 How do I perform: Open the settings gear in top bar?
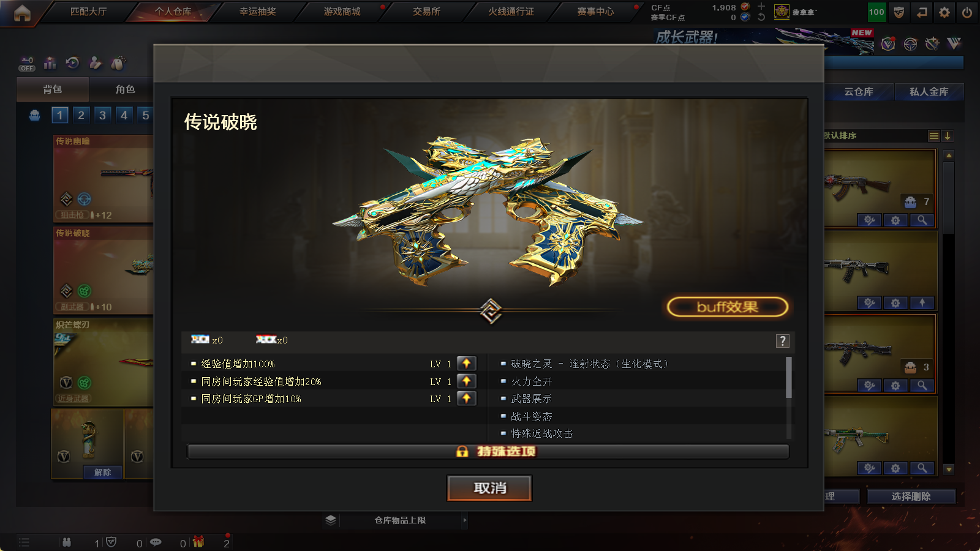pos(944,12)
